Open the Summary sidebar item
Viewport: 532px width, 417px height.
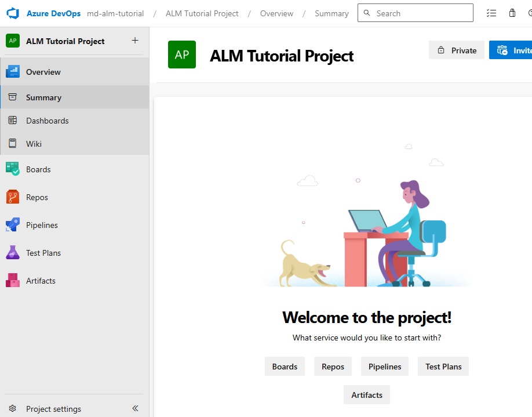click(75, 97)
